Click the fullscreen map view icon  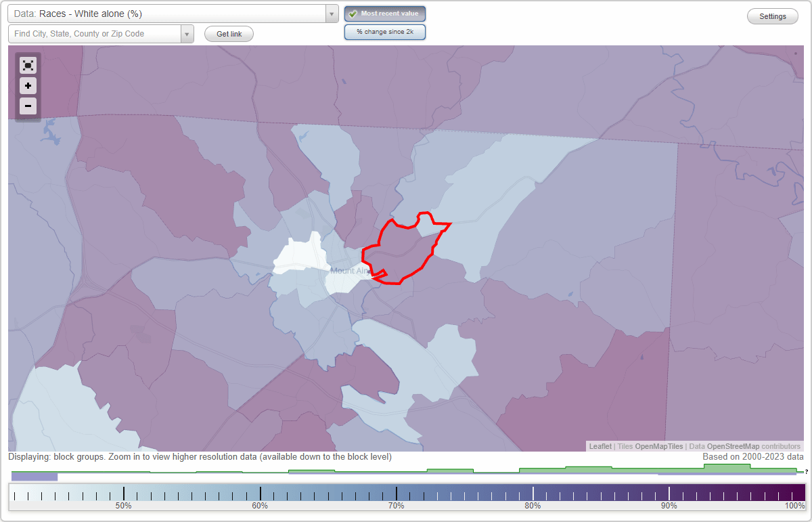28,65
